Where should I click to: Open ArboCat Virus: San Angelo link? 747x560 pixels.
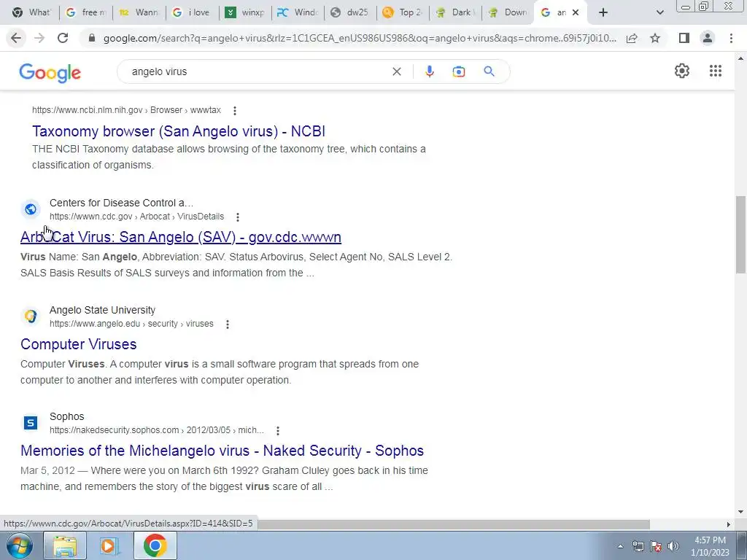[x=181, y=237]
